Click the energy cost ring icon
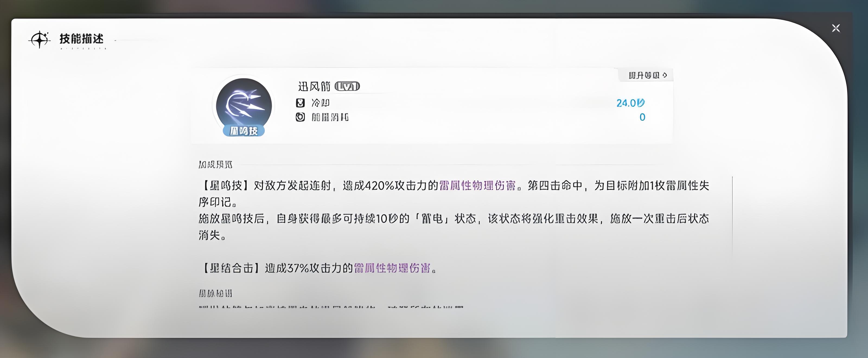This screenshot has width=868, height=358. coord(300,117)
